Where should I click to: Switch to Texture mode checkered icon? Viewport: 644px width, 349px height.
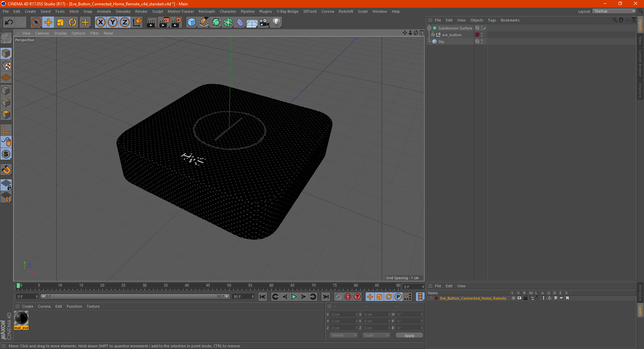point(6,66)
